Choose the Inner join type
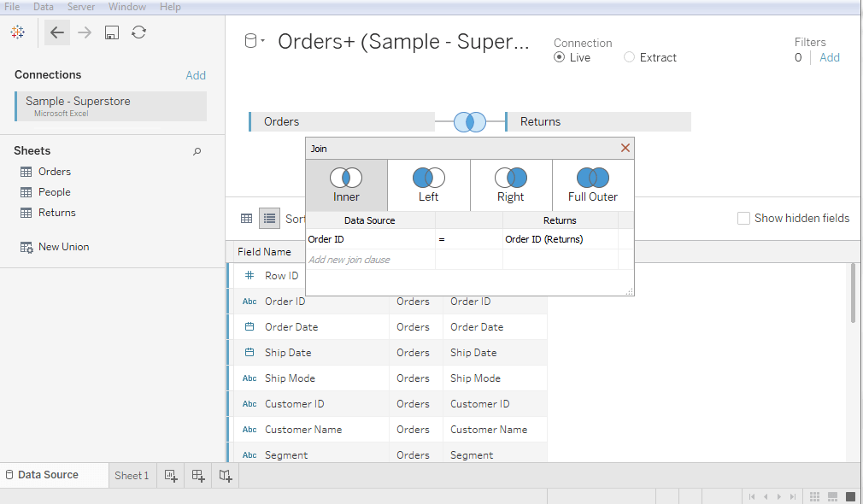Image resolution: width=863 pixels, height=504 pixels. 346,185
